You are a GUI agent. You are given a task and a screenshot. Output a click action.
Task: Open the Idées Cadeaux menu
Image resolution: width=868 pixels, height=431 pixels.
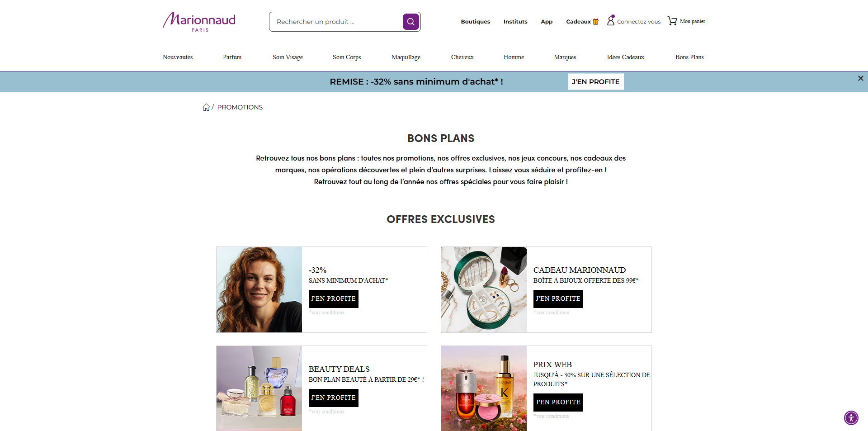626,57
